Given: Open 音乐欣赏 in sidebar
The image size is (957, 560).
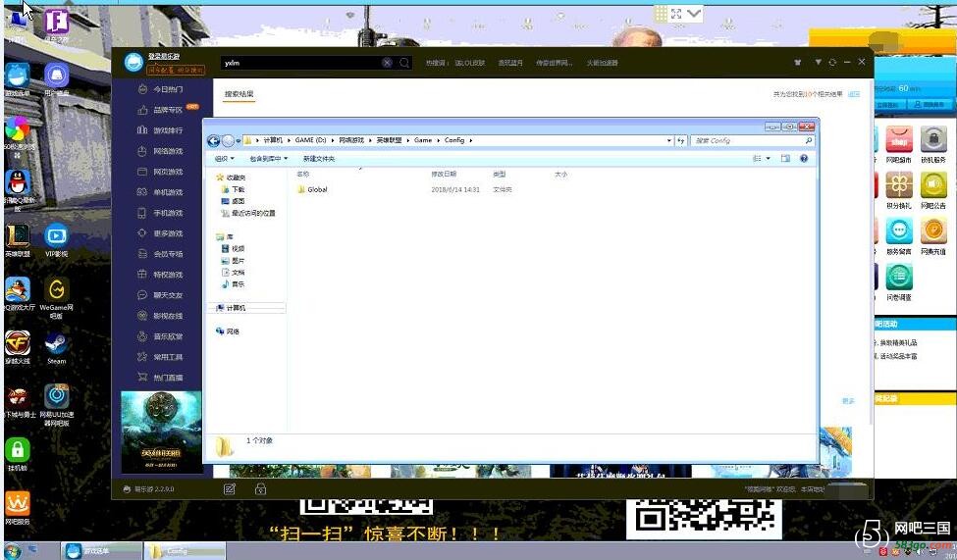Looking at the screenshot, I should 161,336.
